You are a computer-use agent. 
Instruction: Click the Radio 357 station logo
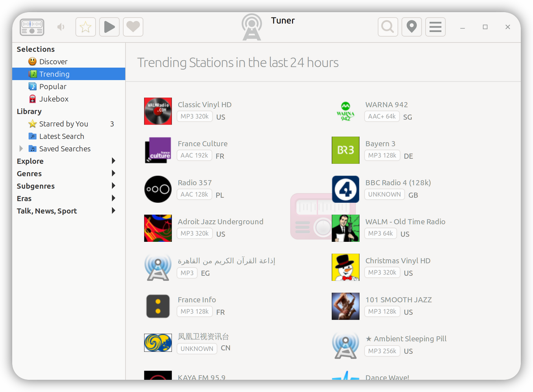(158, 189)
